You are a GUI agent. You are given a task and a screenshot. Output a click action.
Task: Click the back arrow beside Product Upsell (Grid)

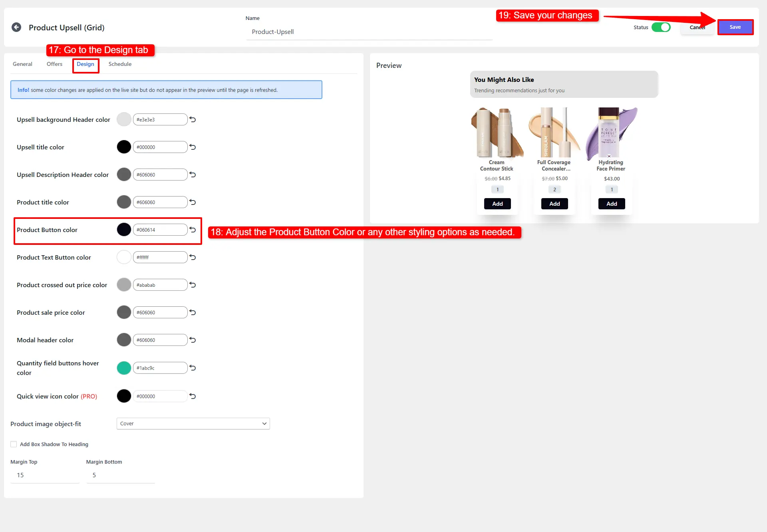[16, 27]
